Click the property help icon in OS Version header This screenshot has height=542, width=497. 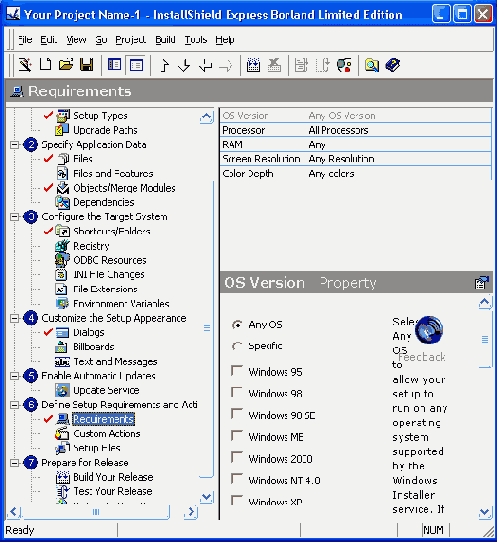tap(482, 282)
